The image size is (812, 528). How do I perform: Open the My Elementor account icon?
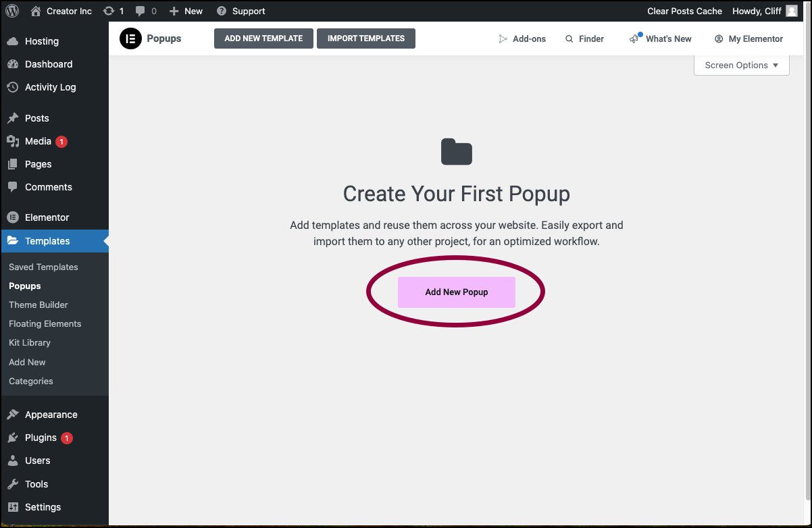pyautogui.click(x=719, y=38)
